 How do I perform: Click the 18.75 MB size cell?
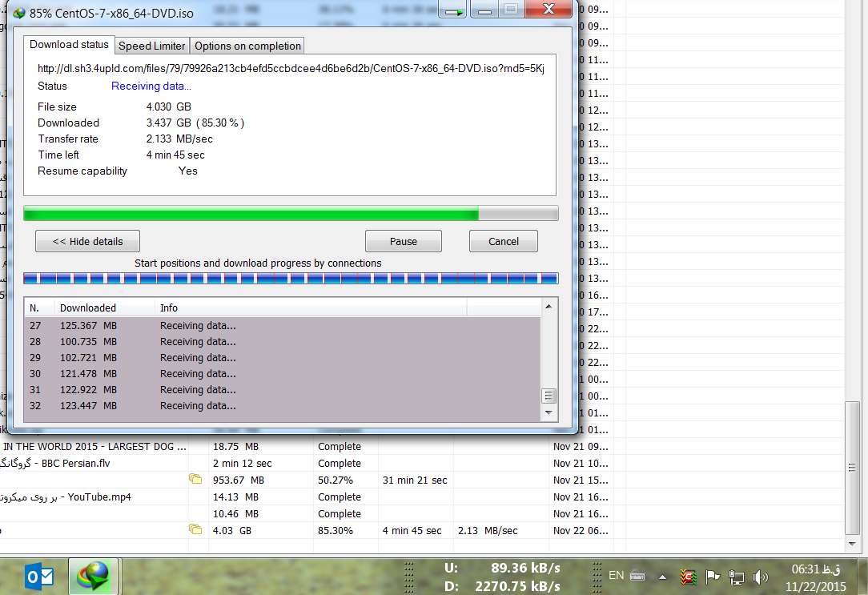[x=236, y=446]
